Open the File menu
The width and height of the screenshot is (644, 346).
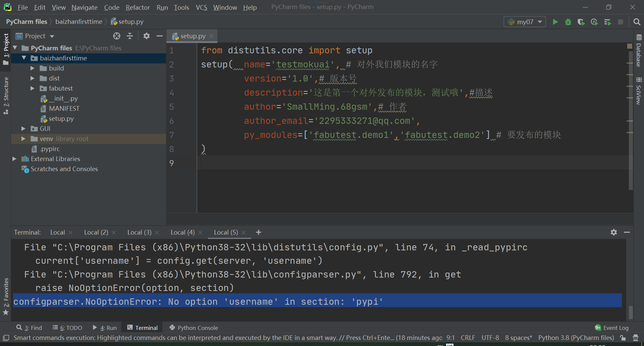[x=22, y=7]
